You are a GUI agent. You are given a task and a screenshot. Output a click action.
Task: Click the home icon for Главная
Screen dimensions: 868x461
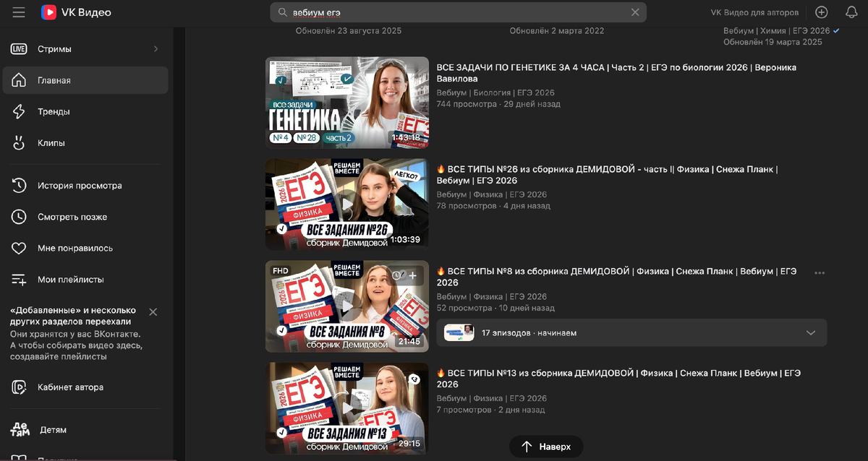click(x=19, y=80)
